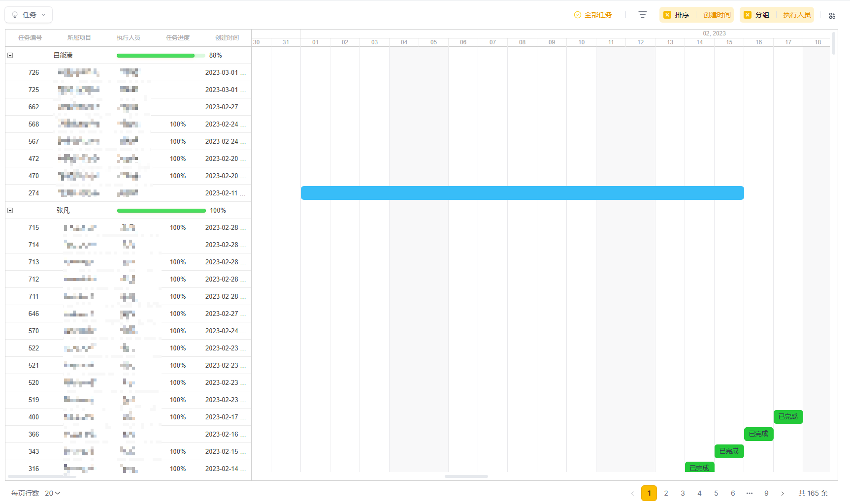This screenshot has height=504, width=850.
Task: Go to page 9
Action: [x=766, y=493]
